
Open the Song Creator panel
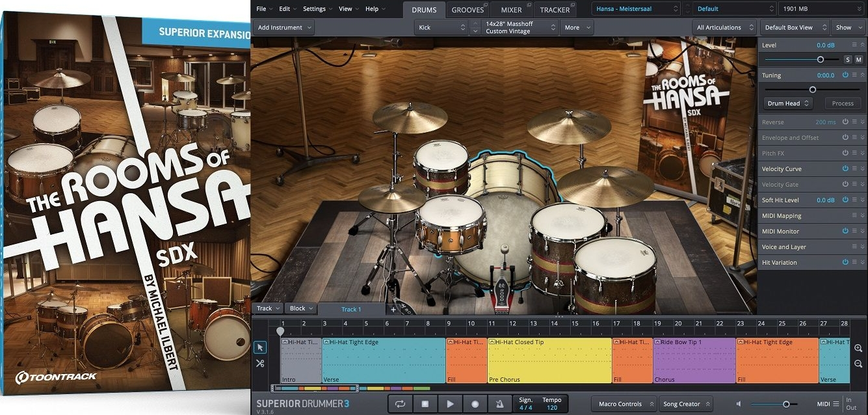pos(685,403)
